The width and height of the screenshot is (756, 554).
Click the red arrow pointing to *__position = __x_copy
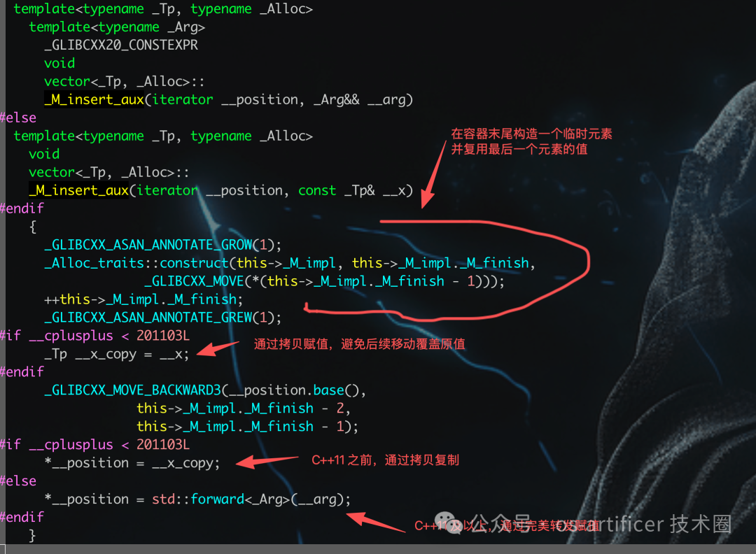[267, 462]
